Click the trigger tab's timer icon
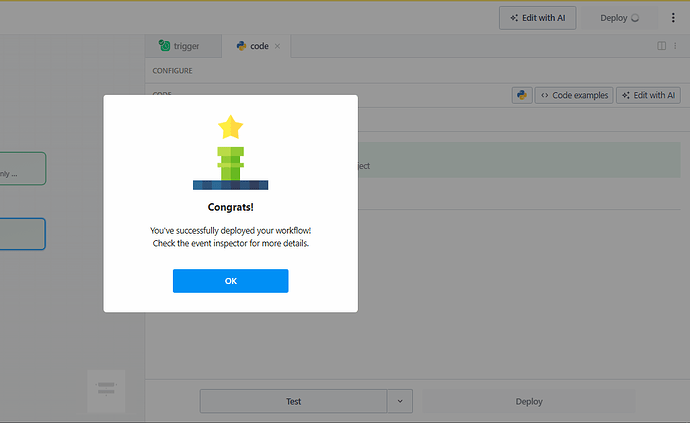The image size is (690, 423). 164,45
